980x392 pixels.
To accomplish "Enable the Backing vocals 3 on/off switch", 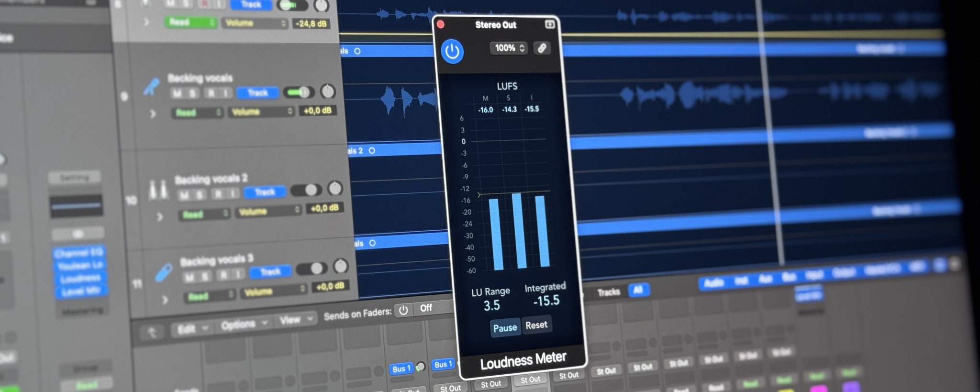I will pos(312,269).
